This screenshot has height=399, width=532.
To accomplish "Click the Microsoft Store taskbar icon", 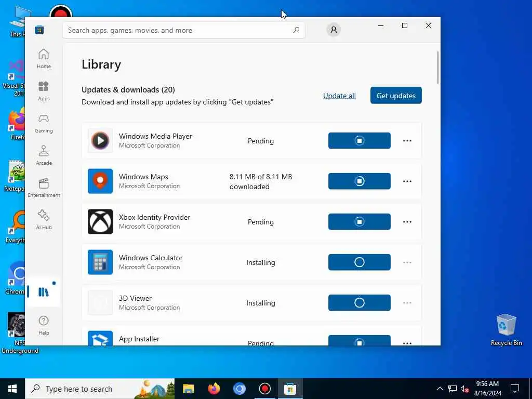I will pos(290,389).
